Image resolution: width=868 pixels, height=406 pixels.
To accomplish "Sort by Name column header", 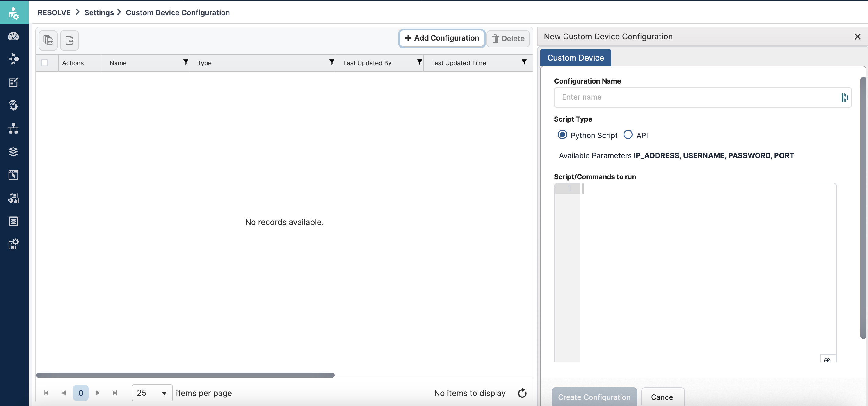I will [118, 63].
